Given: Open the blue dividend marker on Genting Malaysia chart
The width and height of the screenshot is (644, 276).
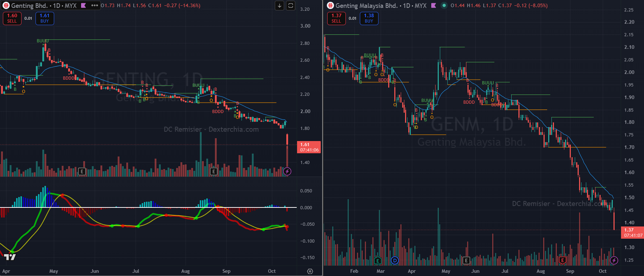Looking at the screenshot, I should [x=395, y=261].
